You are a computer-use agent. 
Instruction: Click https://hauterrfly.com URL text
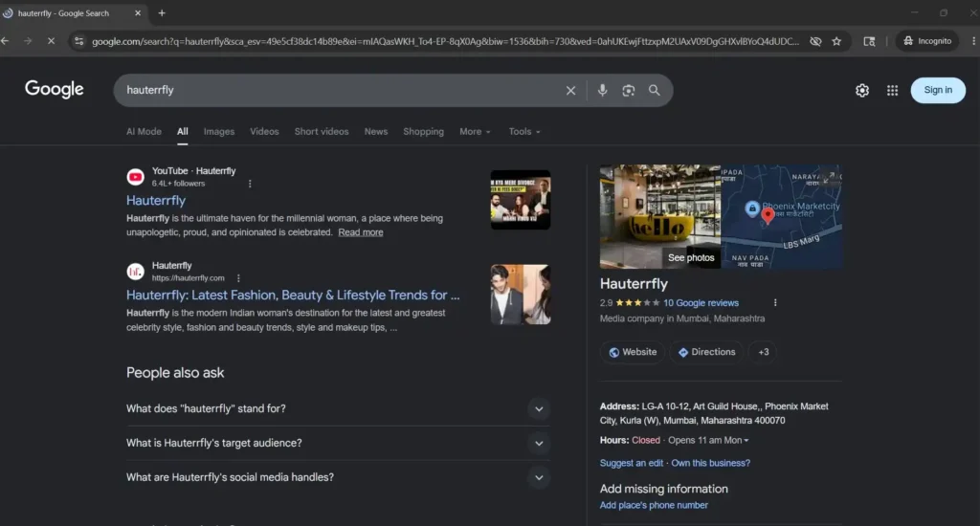[x=189, y=278]
